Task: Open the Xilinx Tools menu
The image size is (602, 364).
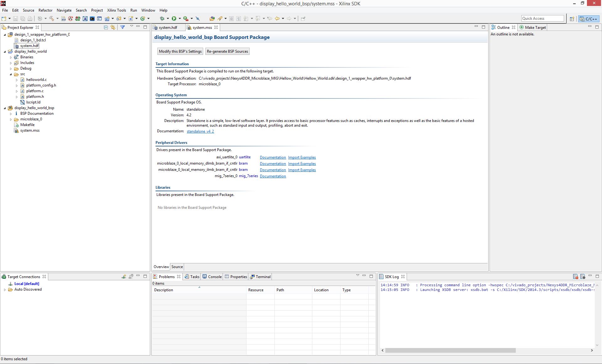Action: [x=116, y=10]
